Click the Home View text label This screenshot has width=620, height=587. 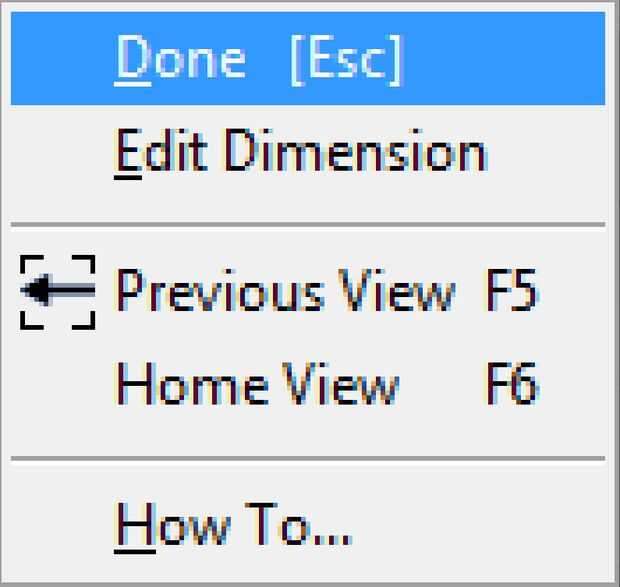click(x=257, y=384)
